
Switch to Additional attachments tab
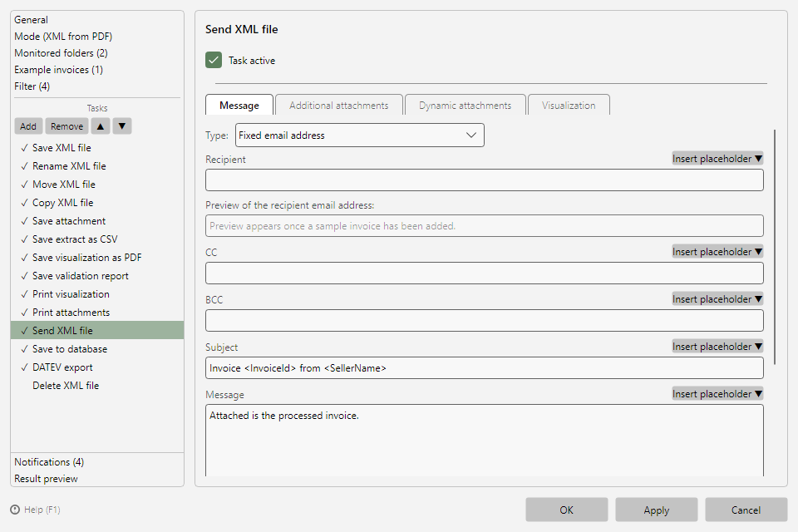pyautogui.click(x=339, y=106)
